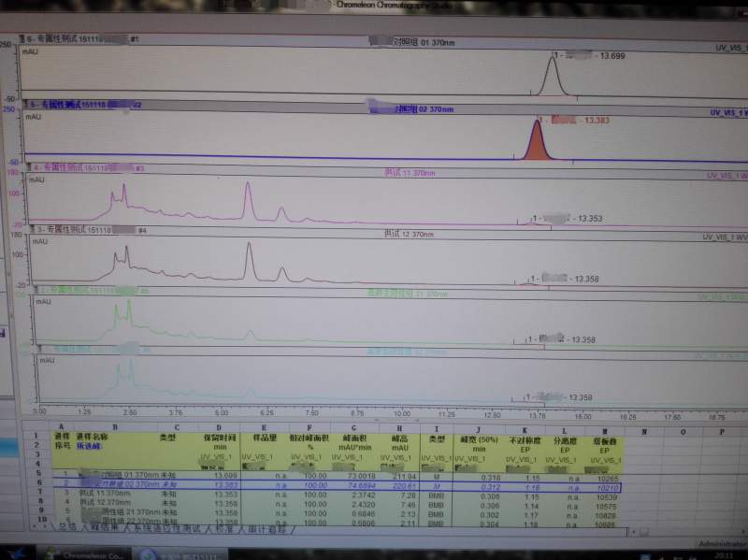Select the cell with value 2.4320

coord(354,504)
